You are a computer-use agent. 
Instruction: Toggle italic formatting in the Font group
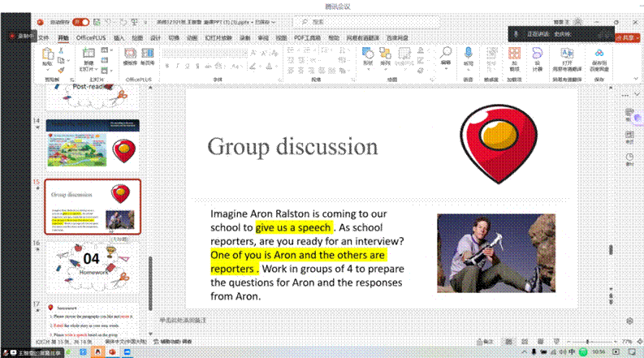pyautogui.click(x=176, y=66)
